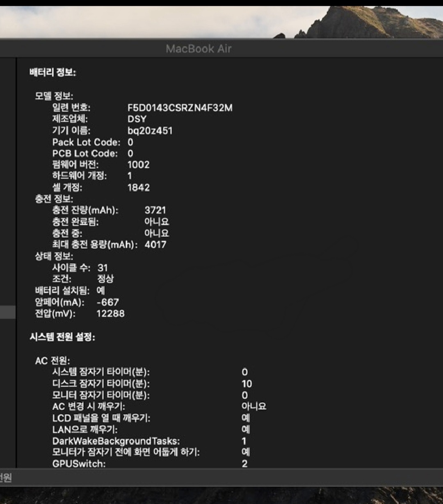Click the 상태 정보 section label

coord(54,257)
